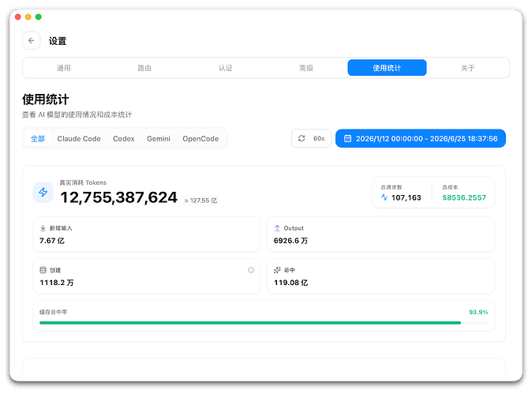
Task: Click the refresh arrows icon
Action: click(x=302, y=138)
